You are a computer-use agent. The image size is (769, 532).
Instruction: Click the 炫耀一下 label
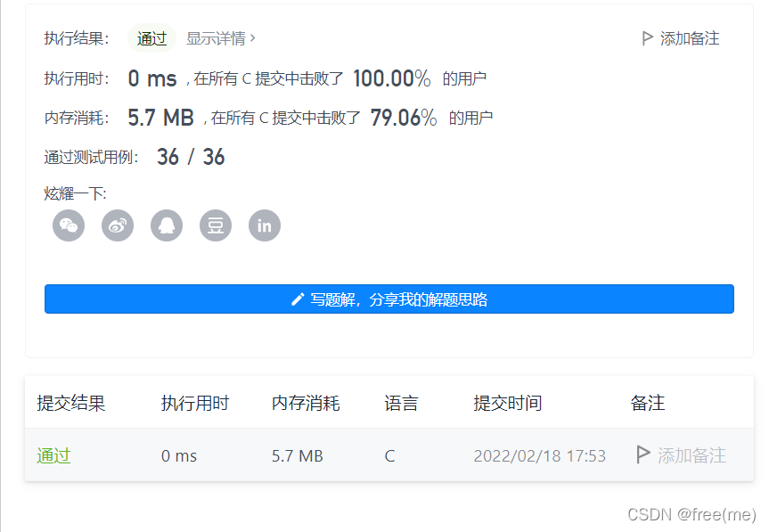click(75, 193)
